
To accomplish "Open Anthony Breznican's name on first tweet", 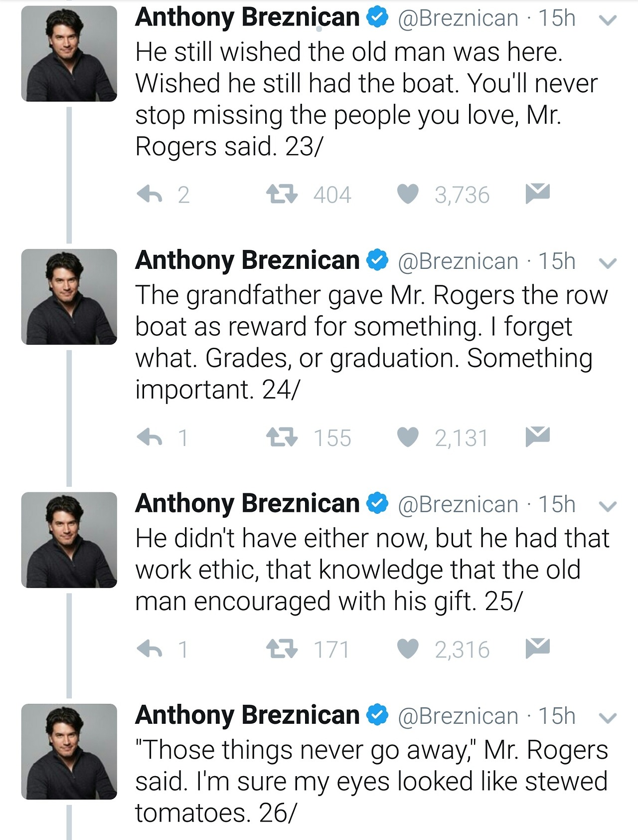I will [247, 18].
